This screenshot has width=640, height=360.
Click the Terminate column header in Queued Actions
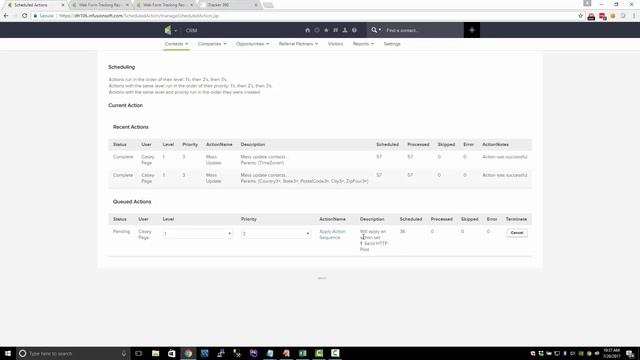(x=516, y=219)
